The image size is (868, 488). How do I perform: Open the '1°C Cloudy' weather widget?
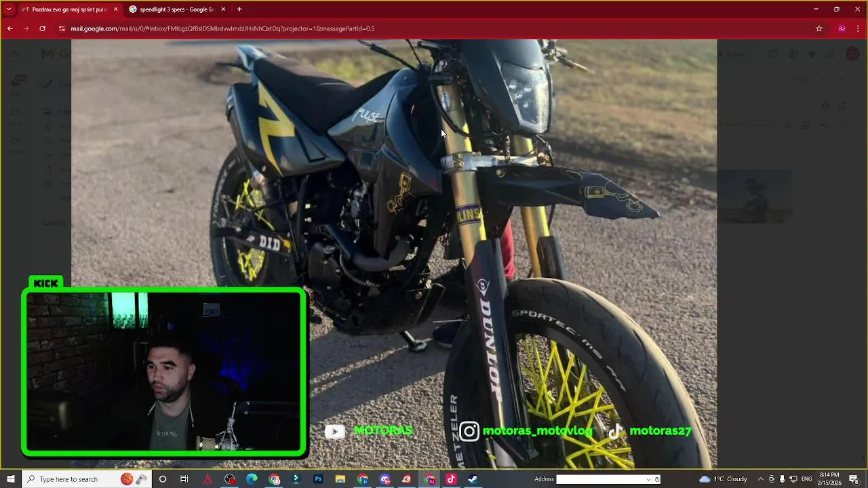(x=723, y=479)
